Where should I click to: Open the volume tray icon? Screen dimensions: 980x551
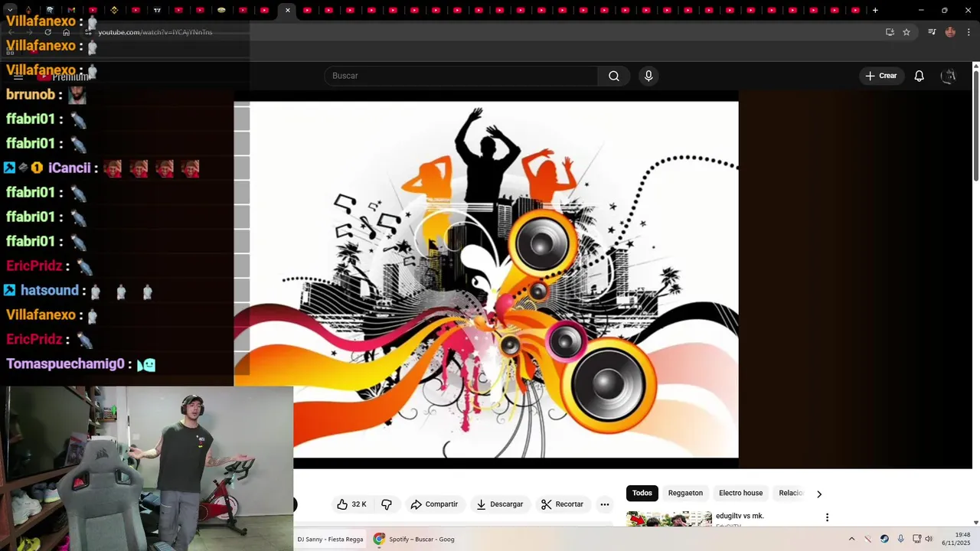pyautogui.click(x=929, y=539)
